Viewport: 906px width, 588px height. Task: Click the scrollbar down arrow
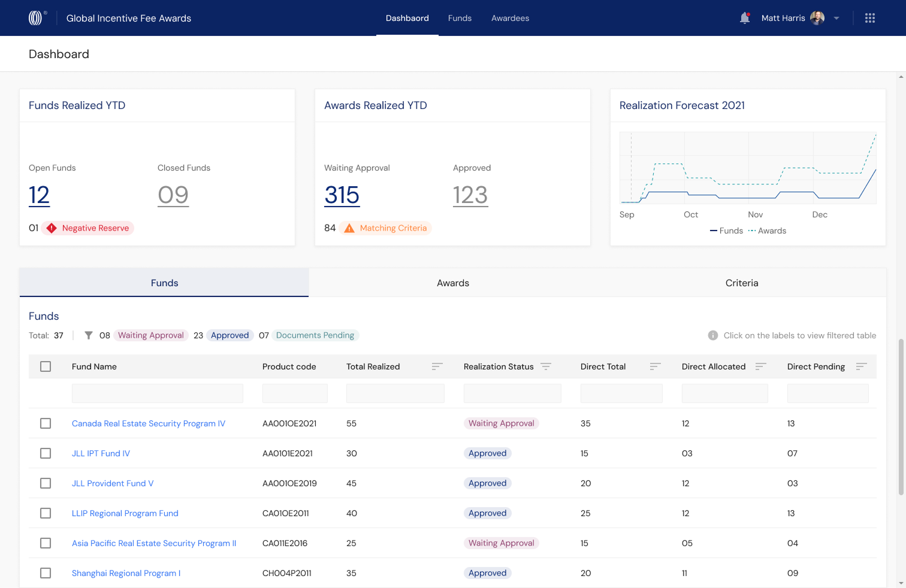(901, 583)
